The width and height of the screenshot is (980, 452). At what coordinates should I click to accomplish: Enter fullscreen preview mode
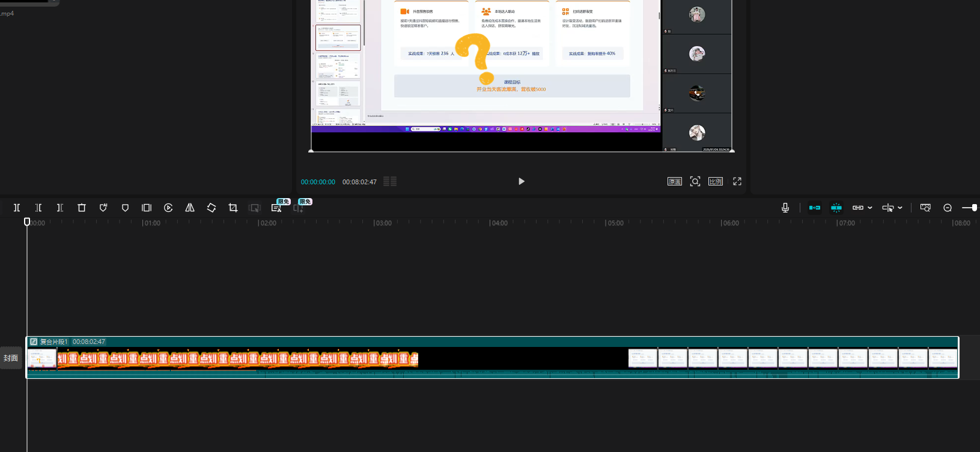pyautogui.click(x=737, y=181)
